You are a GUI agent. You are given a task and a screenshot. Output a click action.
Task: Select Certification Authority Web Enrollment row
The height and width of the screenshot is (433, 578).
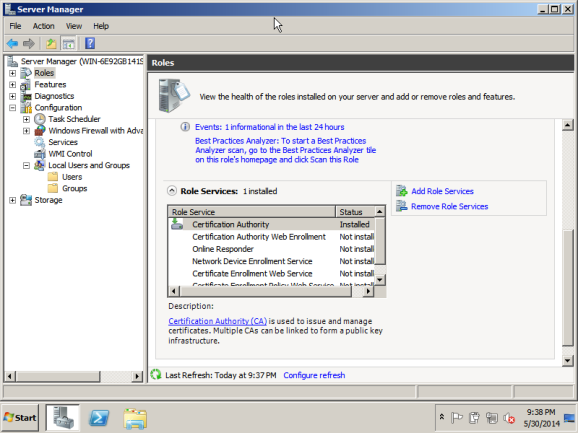click(x=271, y=237)
